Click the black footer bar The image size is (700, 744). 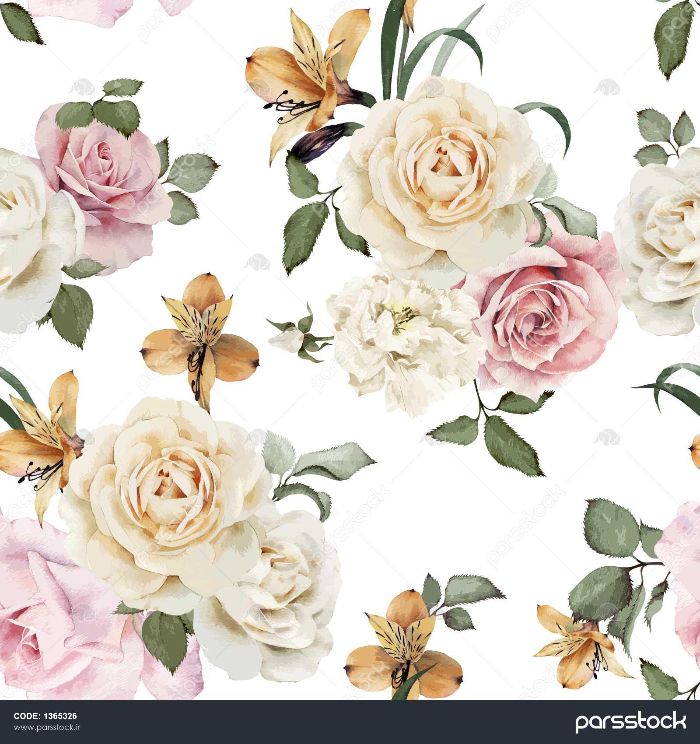click(350, 722)
